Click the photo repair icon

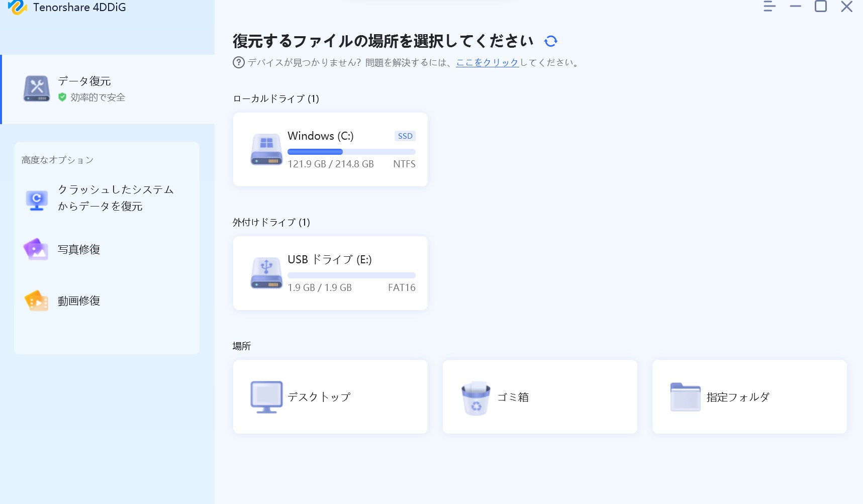point(36,250)
